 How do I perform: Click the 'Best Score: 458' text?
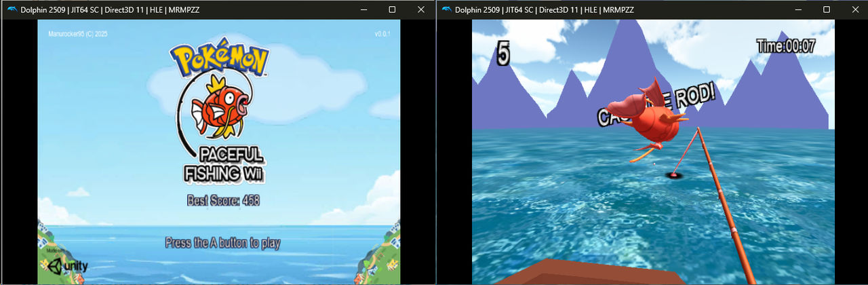(x=223, y=200)
